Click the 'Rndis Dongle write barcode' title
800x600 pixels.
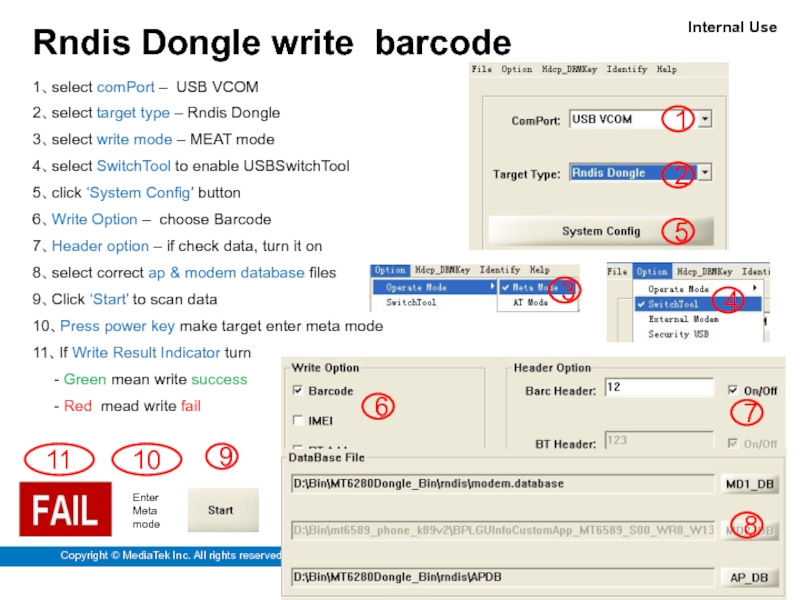271,42
